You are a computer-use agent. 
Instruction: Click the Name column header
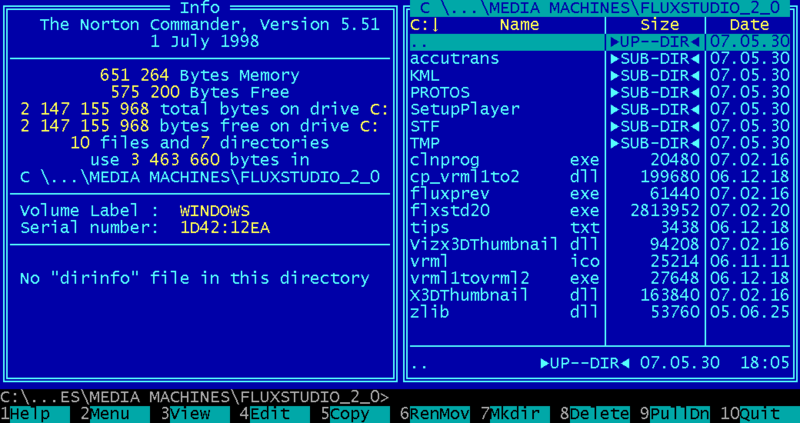click(x=519, y=24)
